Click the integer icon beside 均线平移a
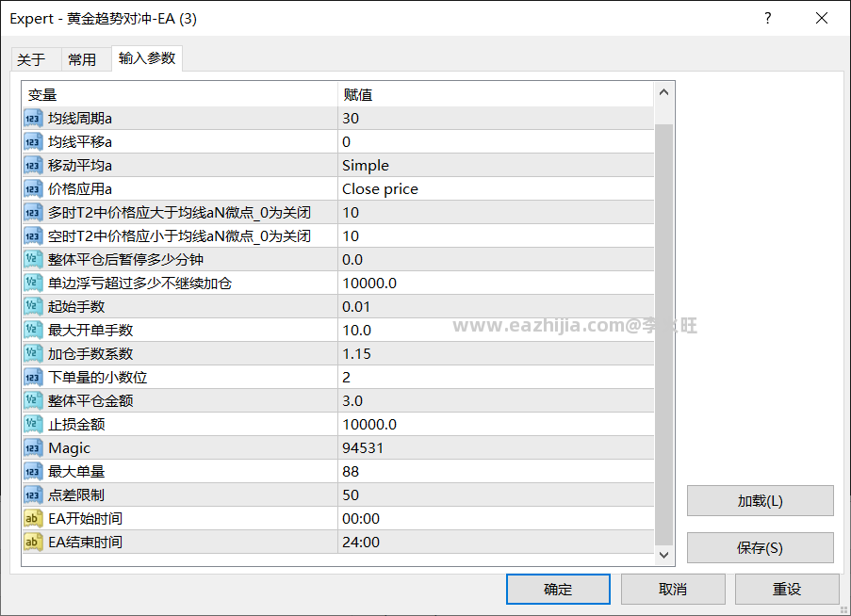Screen dimensions: 851x616 [33, 141]
